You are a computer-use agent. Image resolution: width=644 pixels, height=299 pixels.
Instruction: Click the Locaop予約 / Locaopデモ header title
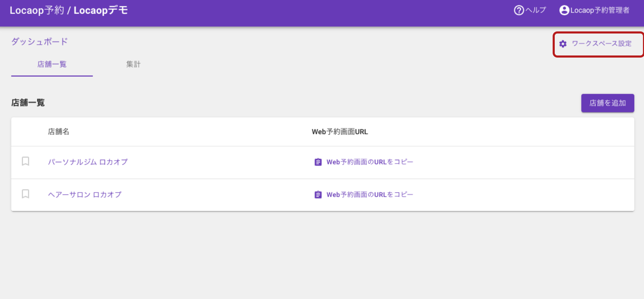[x=69, y=10]
